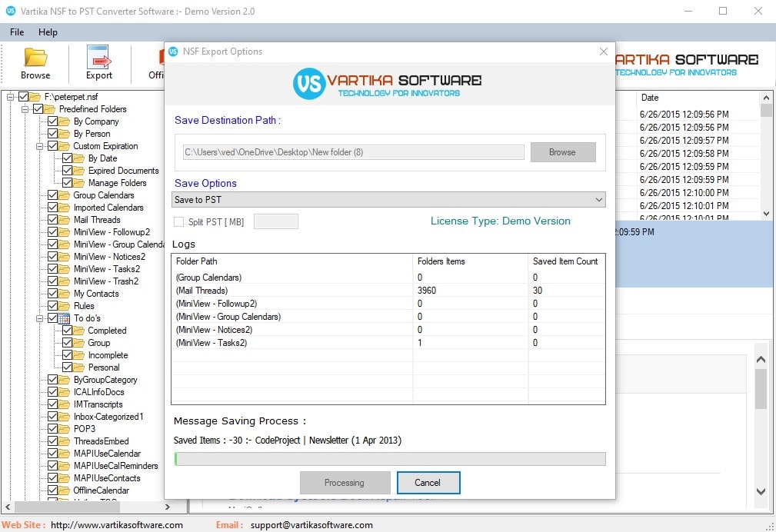Uncheck the Imported Calendars checkbox

[52, 208]
